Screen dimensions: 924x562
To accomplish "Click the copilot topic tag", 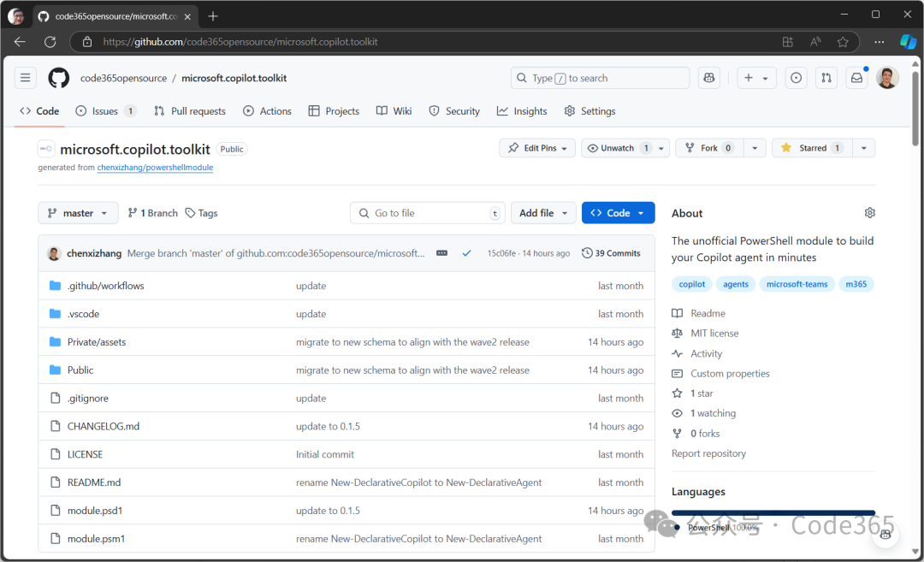I will [x=692, y=284].
